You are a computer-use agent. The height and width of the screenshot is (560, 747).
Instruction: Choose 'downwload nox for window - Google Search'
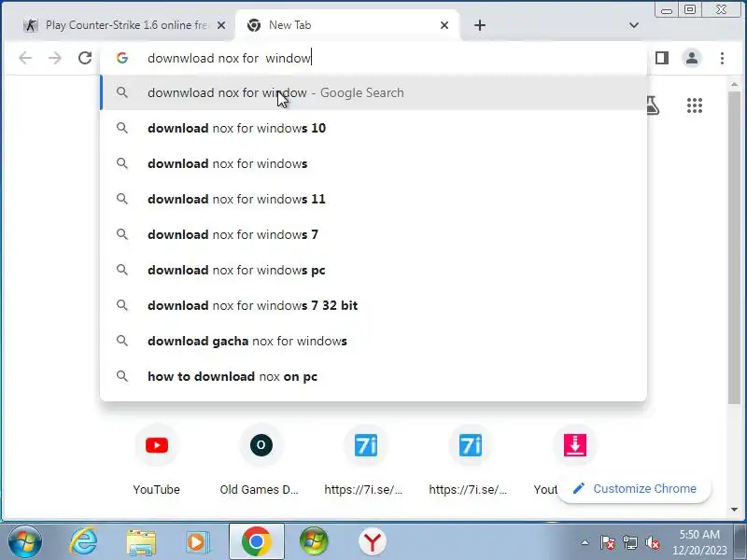373,92
